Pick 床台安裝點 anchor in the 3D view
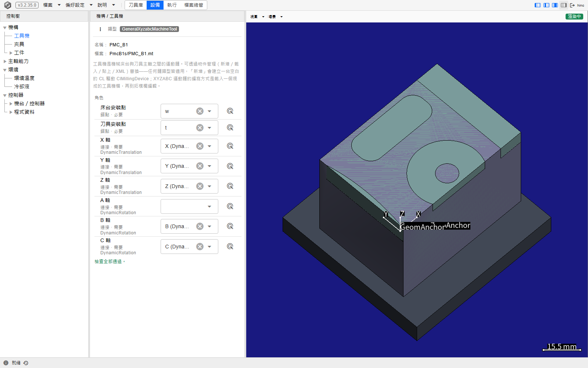Screen dimensions: 588x368 click(x=230, y=111)
